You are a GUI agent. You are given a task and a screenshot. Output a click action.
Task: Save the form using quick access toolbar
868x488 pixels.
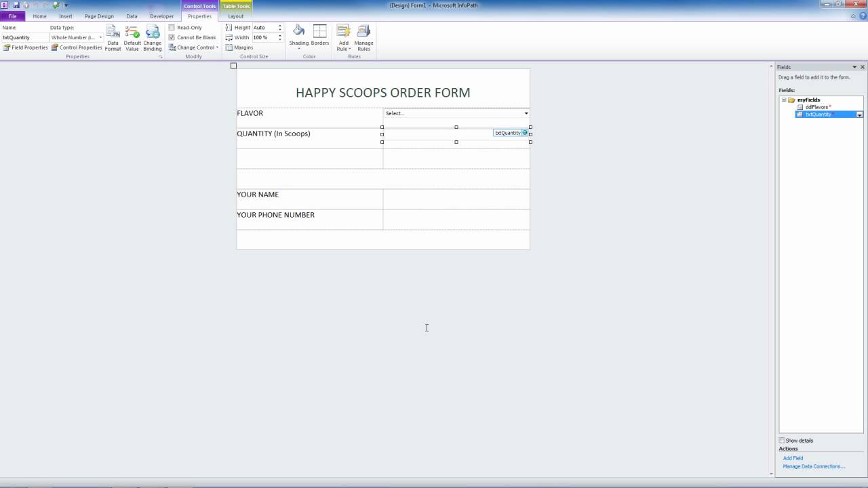pos(16,5)
